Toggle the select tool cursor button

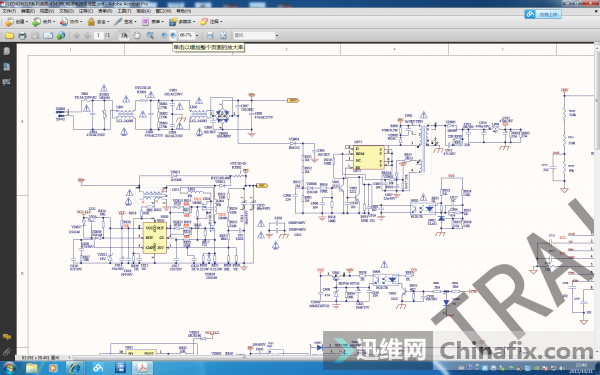tap(124, 36)
